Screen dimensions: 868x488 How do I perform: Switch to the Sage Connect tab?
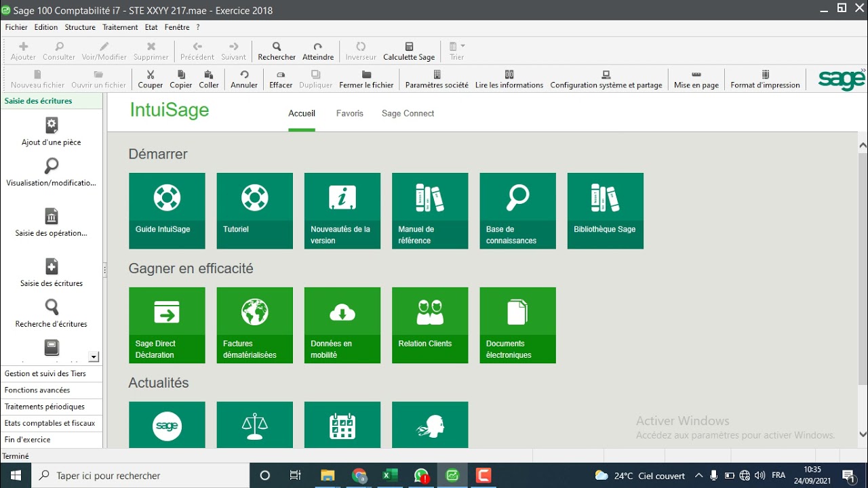(408, 114)
